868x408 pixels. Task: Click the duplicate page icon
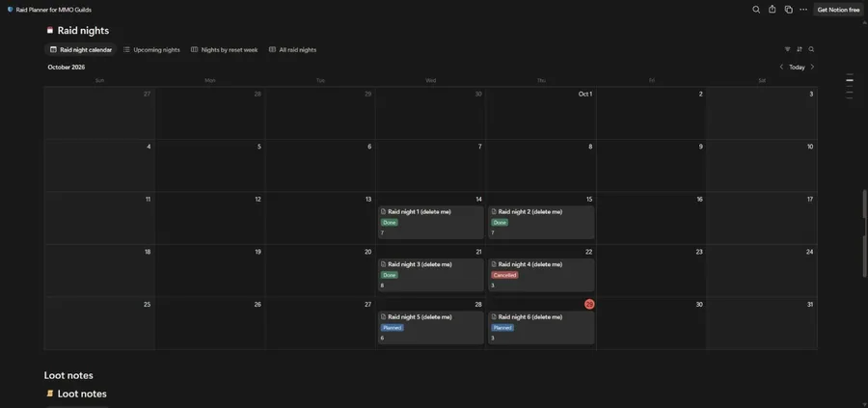tap(788, 10)
